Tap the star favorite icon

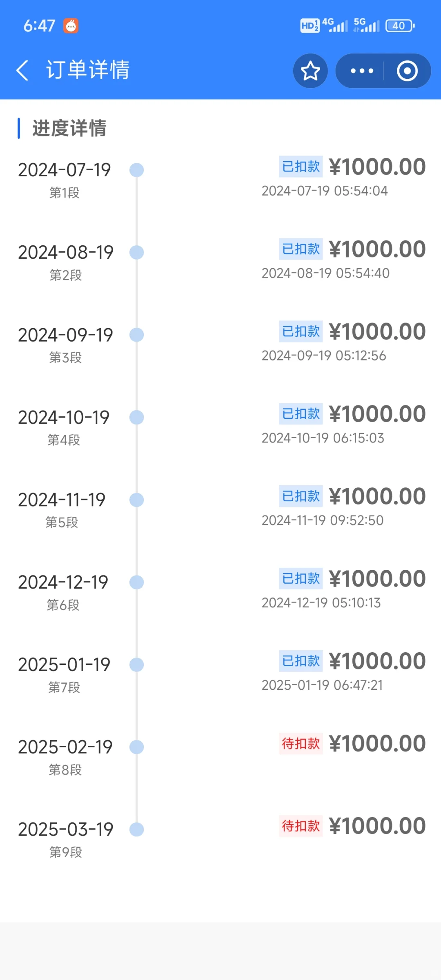click(x=310, y=71)
